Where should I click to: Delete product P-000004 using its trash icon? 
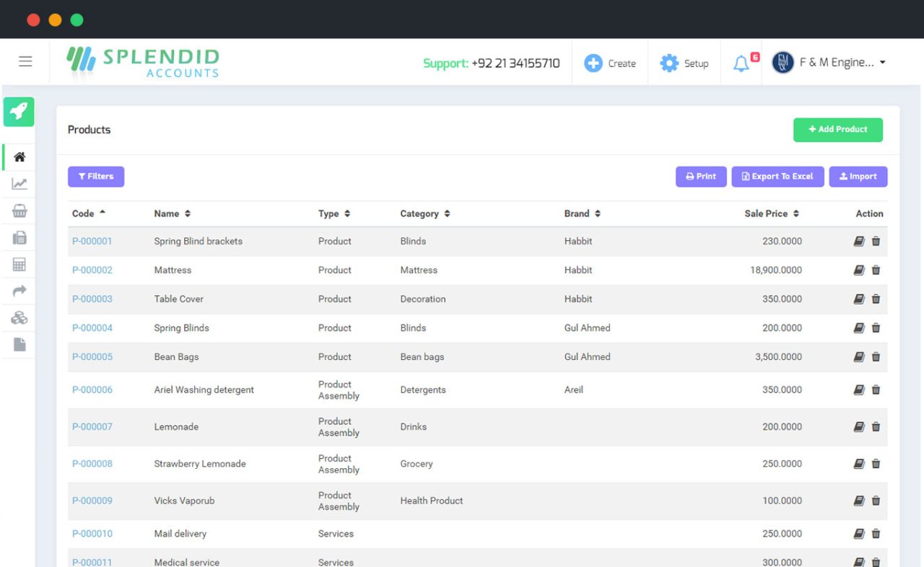click(x=876, y=328)
